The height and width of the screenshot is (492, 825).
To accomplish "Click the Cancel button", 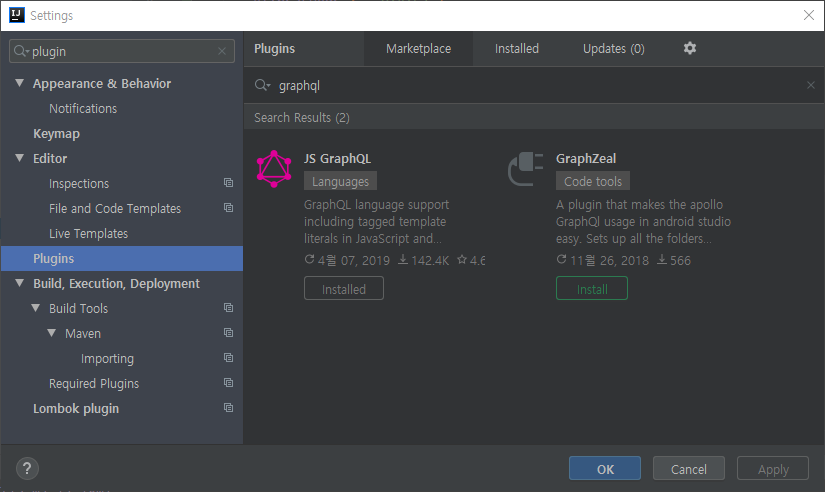I will click(x=689, y=468).
